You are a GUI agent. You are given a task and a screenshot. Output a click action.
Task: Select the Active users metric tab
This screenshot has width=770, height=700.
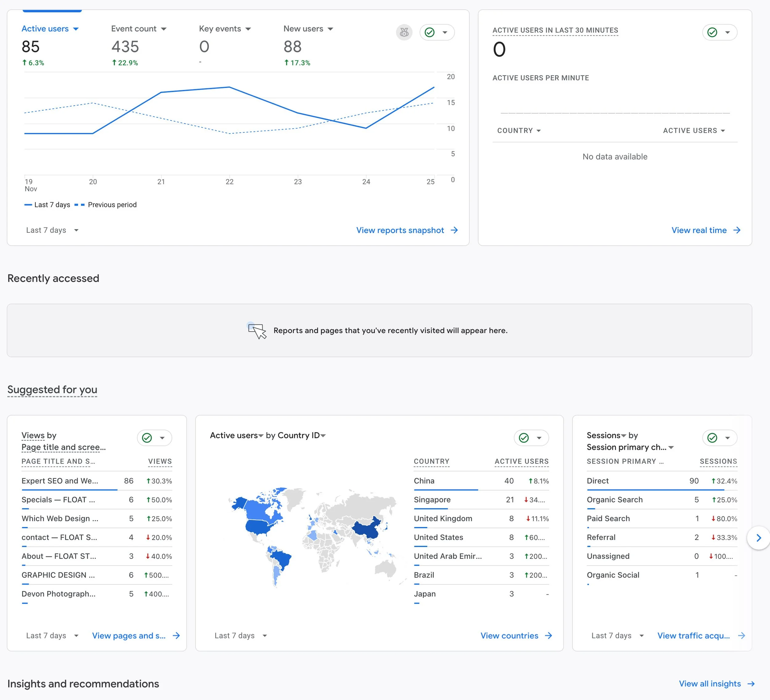click(45, 29)
